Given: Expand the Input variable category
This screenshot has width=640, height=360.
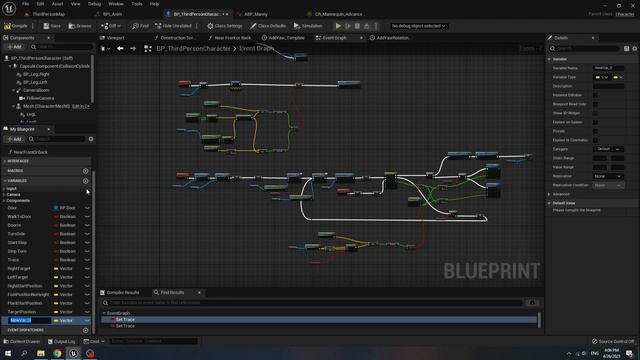Looking at the screenshot, I should click(4, 189).
